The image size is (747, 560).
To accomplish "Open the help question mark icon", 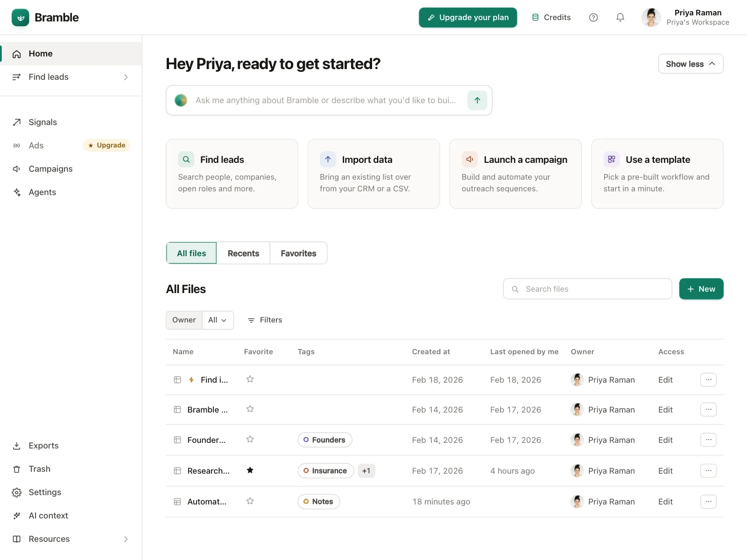I will point(593,17).
